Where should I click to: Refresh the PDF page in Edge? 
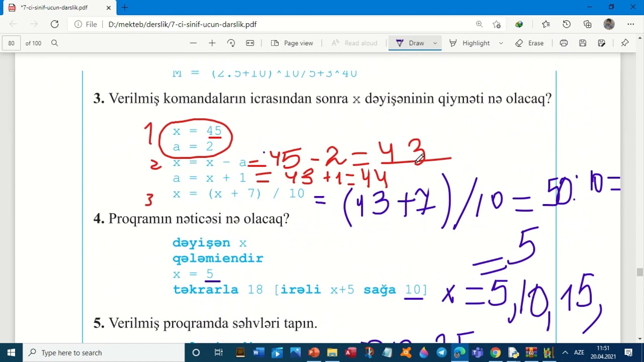pos(54,24)
